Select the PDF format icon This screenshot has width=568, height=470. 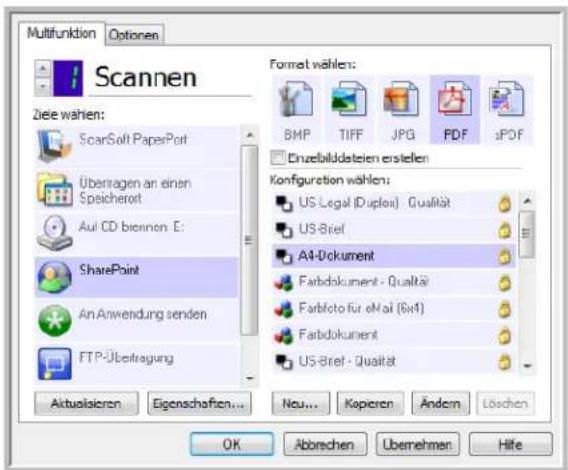[x=454, y=100]
